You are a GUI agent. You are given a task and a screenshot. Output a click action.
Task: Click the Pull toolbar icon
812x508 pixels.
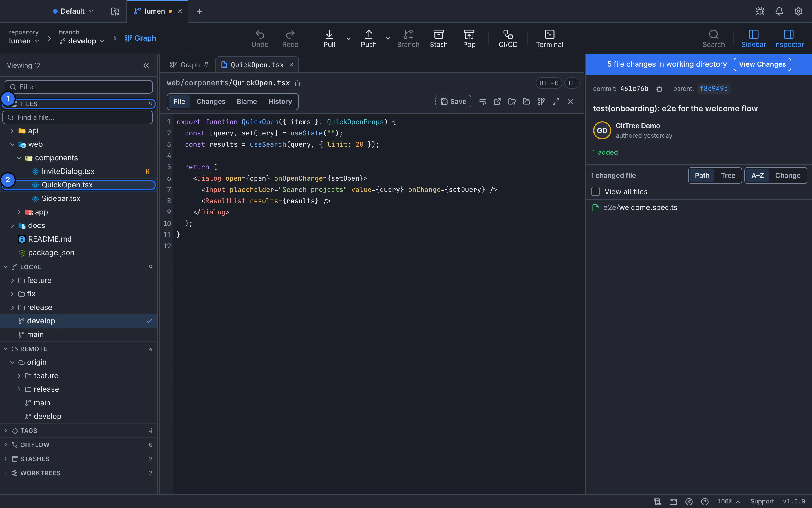[329, 38]
